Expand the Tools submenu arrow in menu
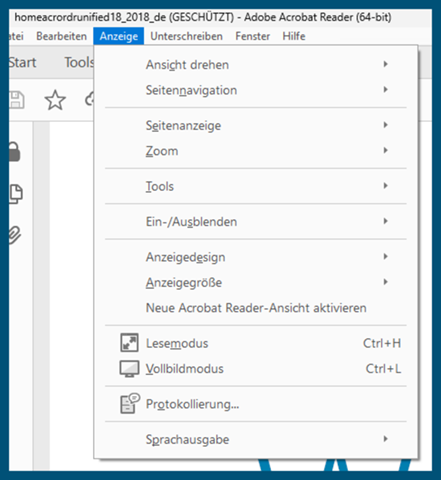441x480 pixels. (x=385, y=186)
